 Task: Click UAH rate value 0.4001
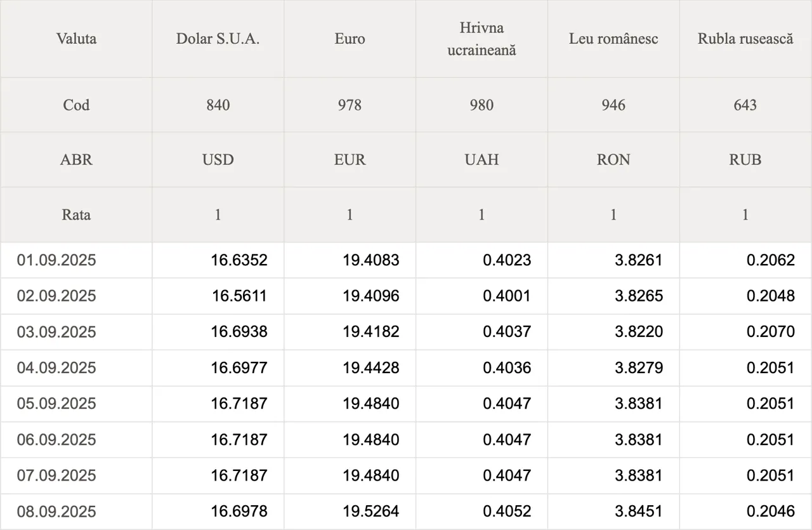[x=507, y=296]
